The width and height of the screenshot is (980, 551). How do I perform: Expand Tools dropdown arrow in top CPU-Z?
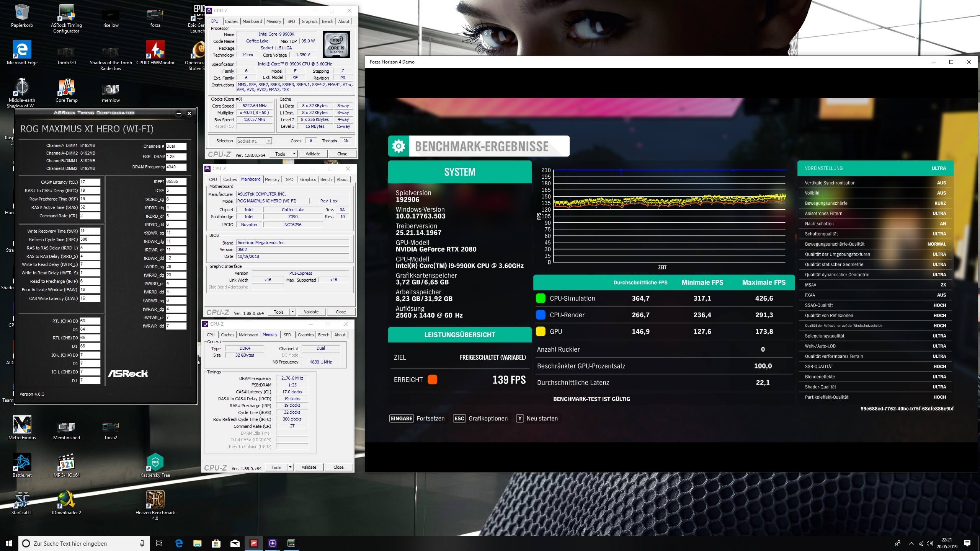click(294, 154)
